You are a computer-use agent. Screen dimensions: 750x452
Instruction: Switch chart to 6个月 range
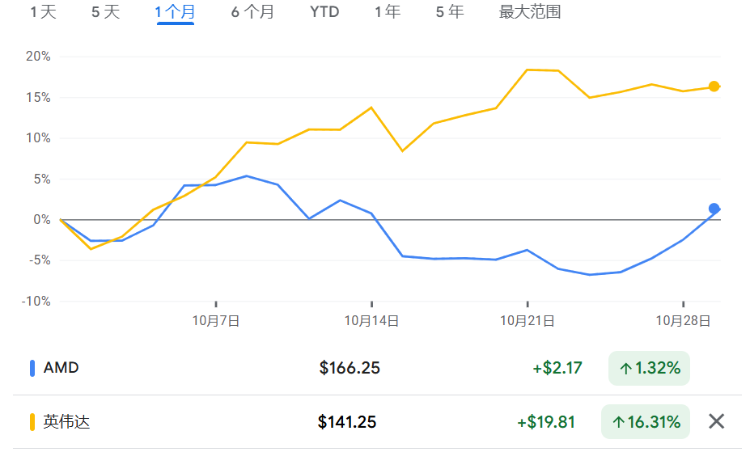point(252,13)
